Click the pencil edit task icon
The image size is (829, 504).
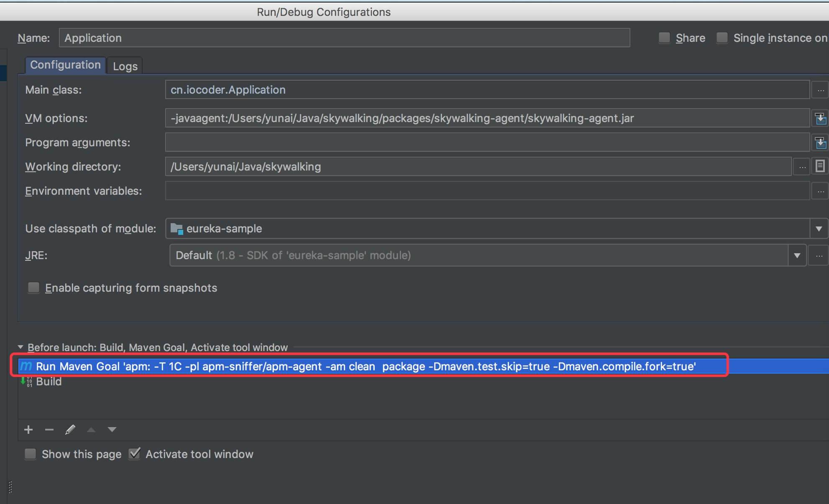70,430
